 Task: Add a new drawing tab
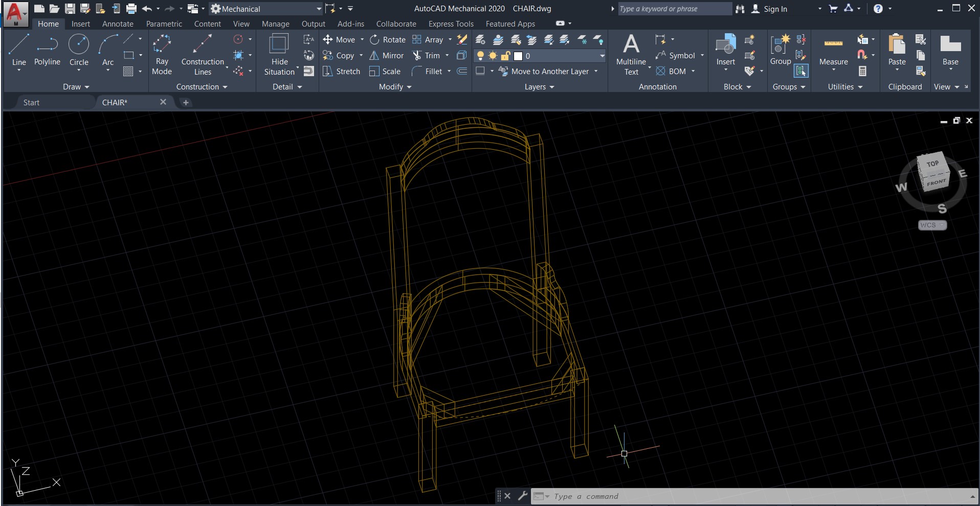click(x=186, y=102)
